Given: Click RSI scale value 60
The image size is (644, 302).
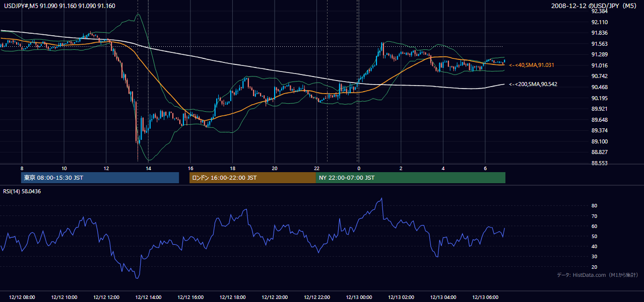Looking at the screenshot, I should pos(594,226).
